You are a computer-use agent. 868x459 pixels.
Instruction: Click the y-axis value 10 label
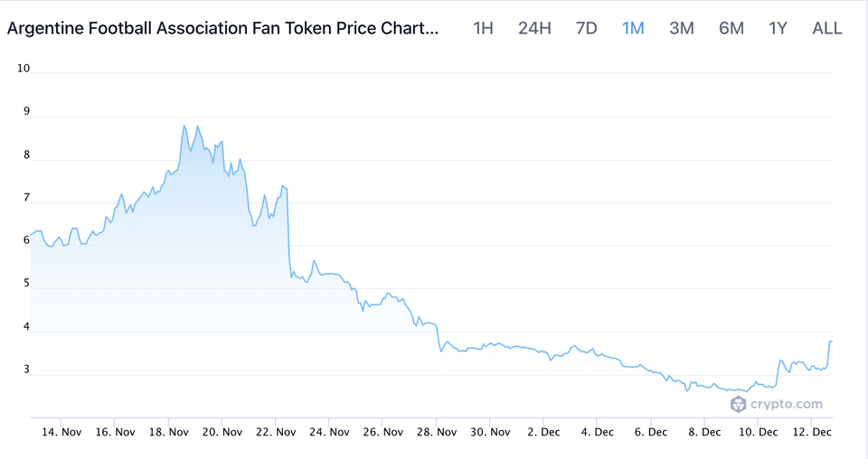[24, 69]
